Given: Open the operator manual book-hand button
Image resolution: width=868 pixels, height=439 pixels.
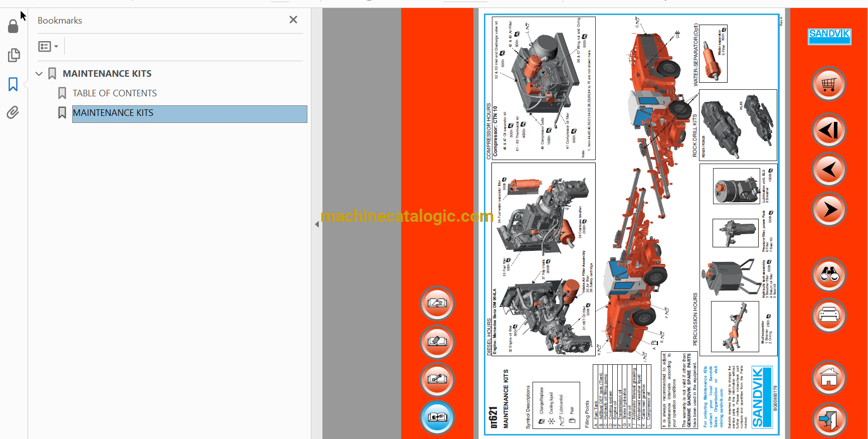Looking at the screenshot, I should [x=437, y=303].
